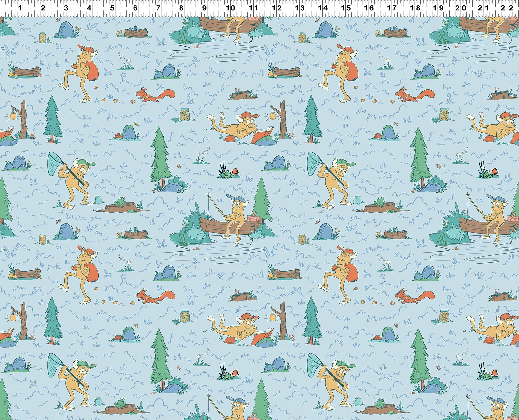The width and height of the screenshot is (519, 420).
Task: Click the ruler number 7
Action: click(158, 8)
